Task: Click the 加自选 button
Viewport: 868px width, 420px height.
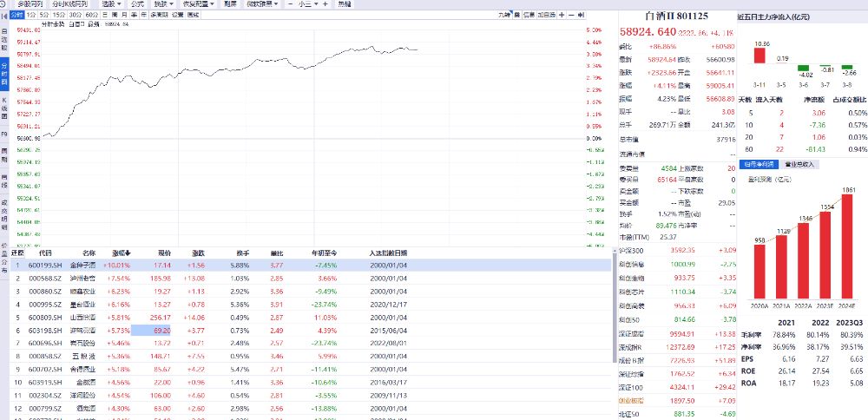Action: coord(546,16)
